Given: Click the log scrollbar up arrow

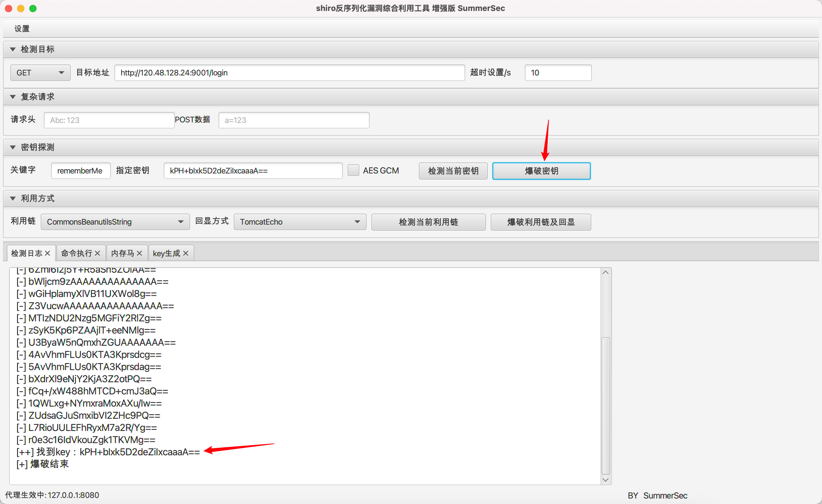Looking at the screenshot, I should (606, 272).
